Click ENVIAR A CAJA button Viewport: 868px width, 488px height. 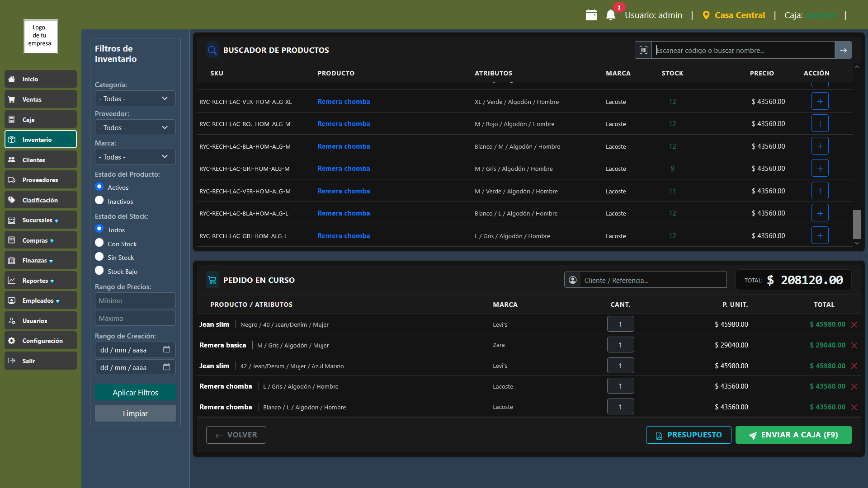click(793, 435)
